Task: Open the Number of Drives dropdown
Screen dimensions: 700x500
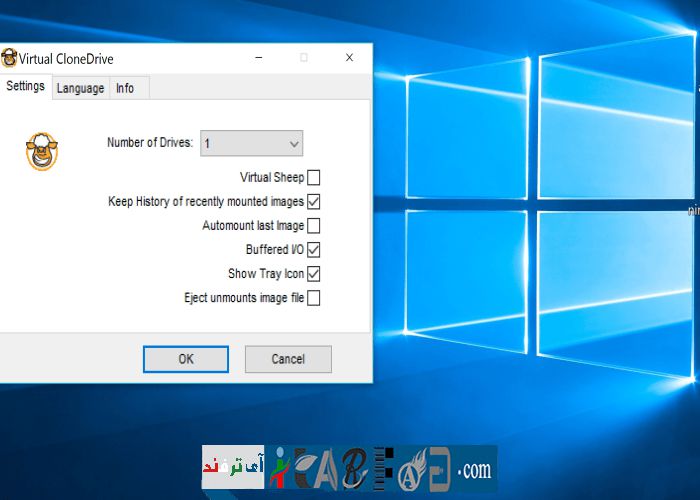Action: click(x=252, y=144)
